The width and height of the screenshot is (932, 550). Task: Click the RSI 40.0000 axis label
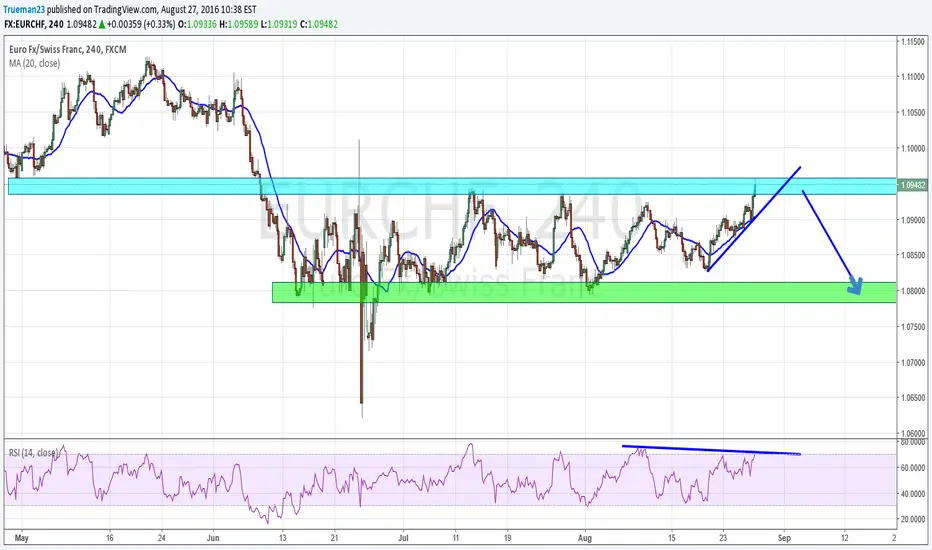coord(912,494)
